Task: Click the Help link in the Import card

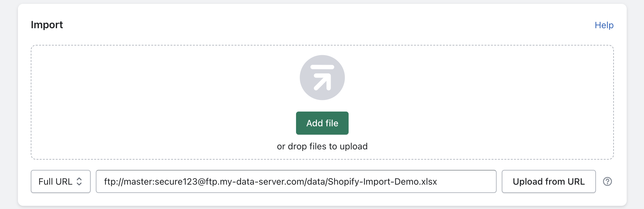Action: pos(604,25)
